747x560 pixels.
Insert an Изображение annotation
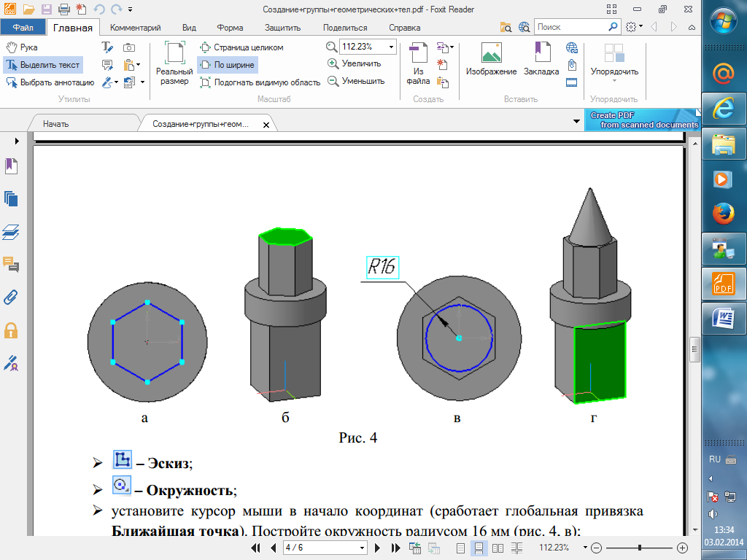click(491, 59)
